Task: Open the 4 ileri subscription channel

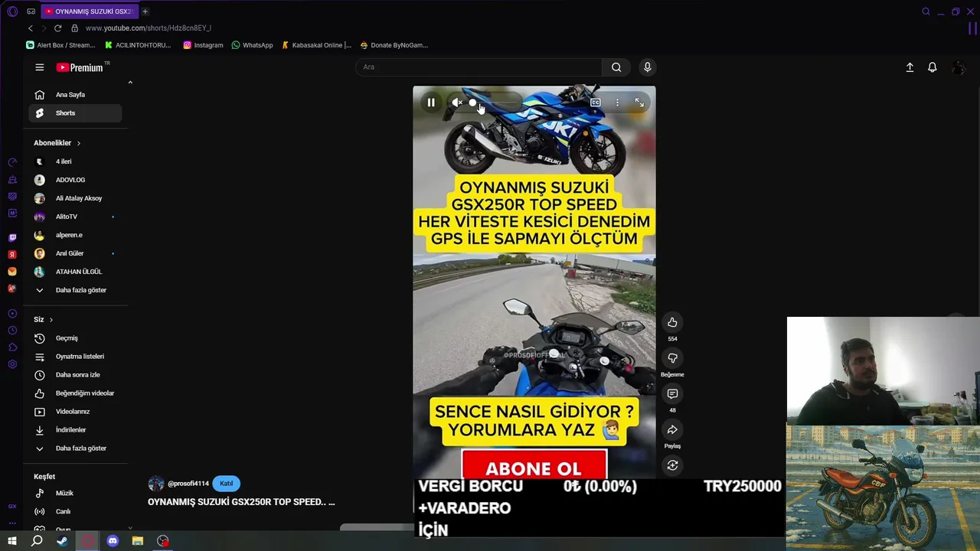Action: point(75,161)
